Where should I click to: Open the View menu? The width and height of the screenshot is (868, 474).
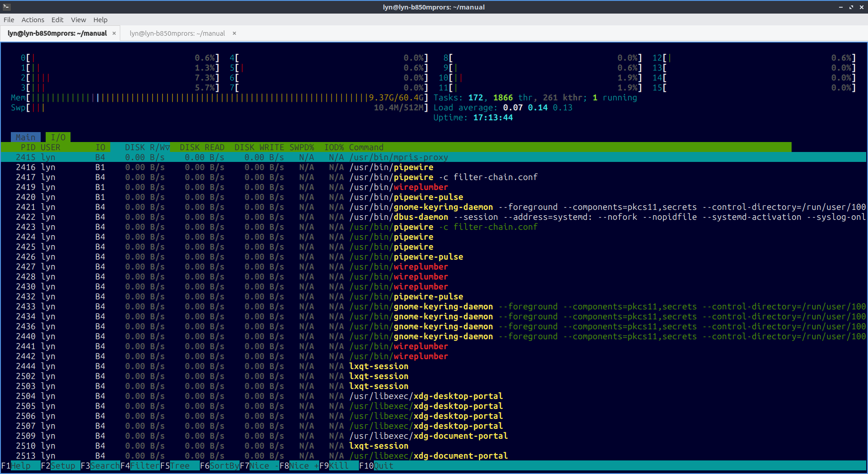78,20
